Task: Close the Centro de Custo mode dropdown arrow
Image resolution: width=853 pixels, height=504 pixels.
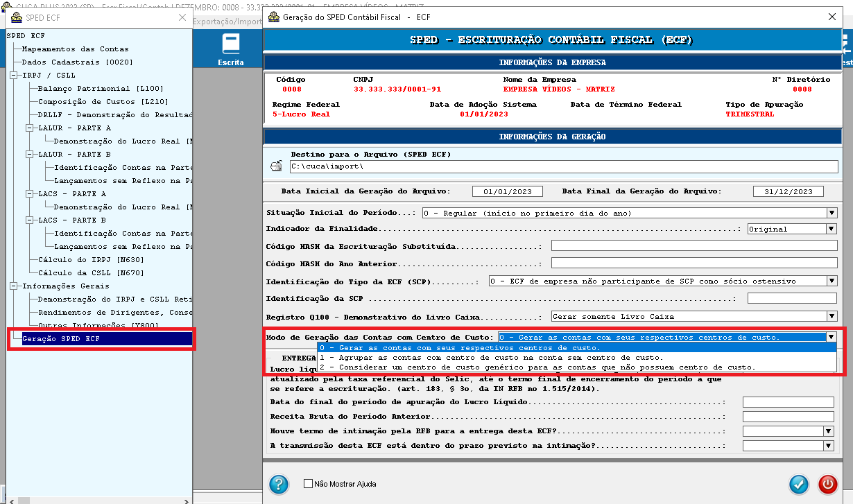Action: click(832, 337)
